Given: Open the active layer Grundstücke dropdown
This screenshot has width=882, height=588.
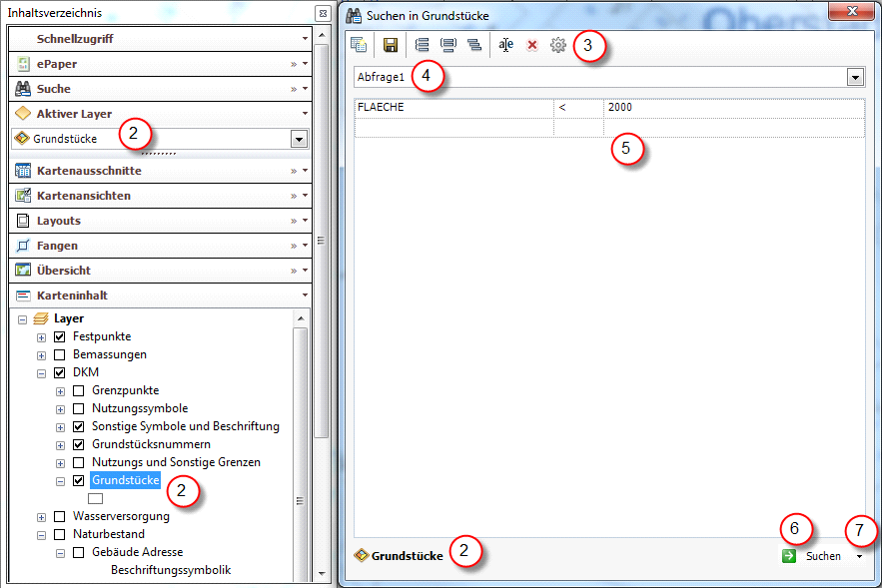Looking at the screenshot, I should pyautogui.click(x=298, y=139).
